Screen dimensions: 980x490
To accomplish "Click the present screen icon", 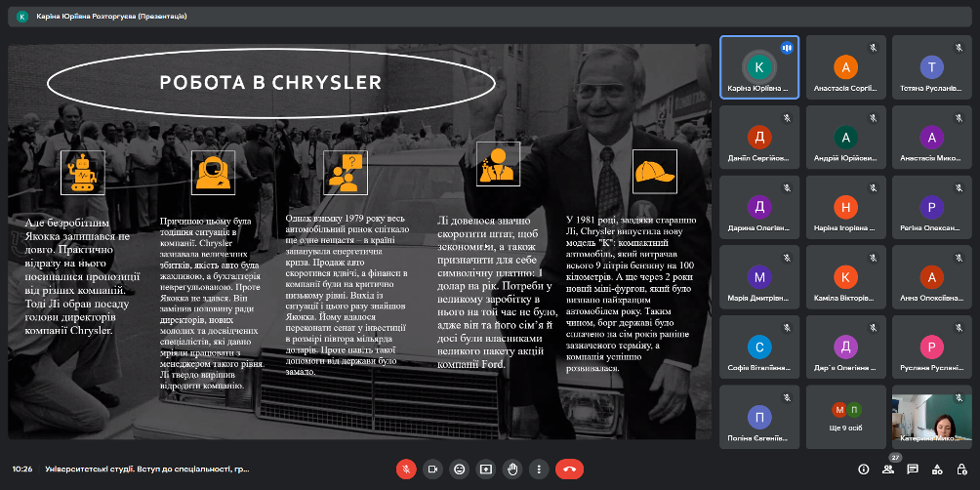I will point(486,469).
